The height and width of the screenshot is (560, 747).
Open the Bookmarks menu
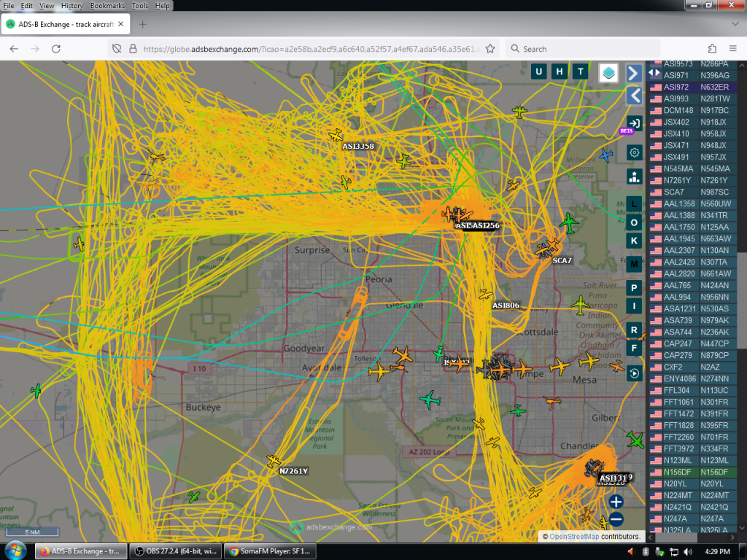click(x=107, y=6)
